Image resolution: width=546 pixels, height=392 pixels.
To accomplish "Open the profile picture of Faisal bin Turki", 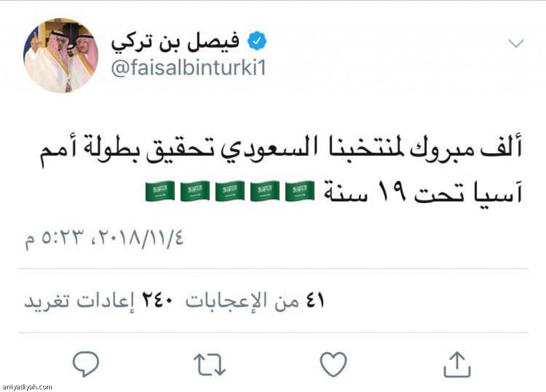I will pos(60,55).
